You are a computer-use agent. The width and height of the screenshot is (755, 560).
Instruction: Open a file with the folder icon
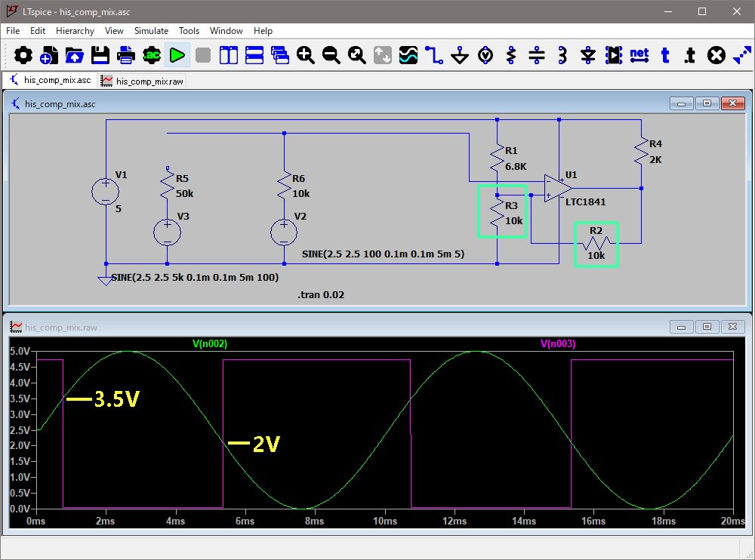click(x=74, y=55)
